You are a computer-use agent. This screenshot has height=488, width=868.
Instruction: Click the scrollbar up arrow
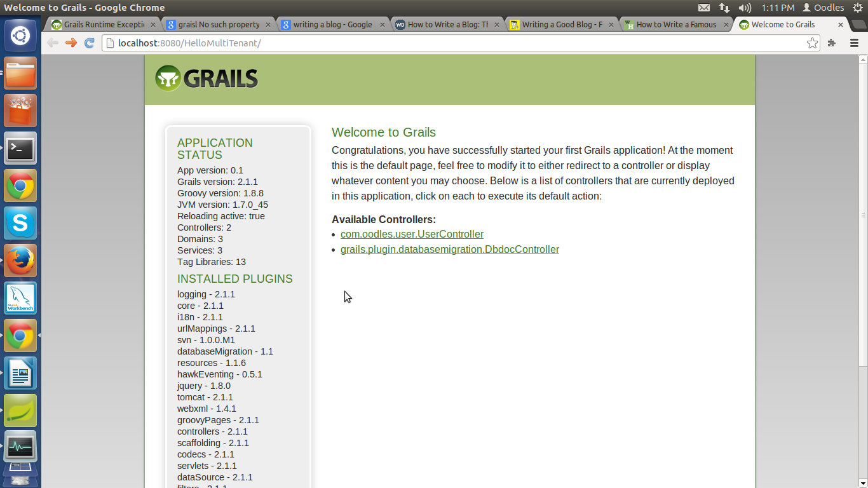(863, 59)
